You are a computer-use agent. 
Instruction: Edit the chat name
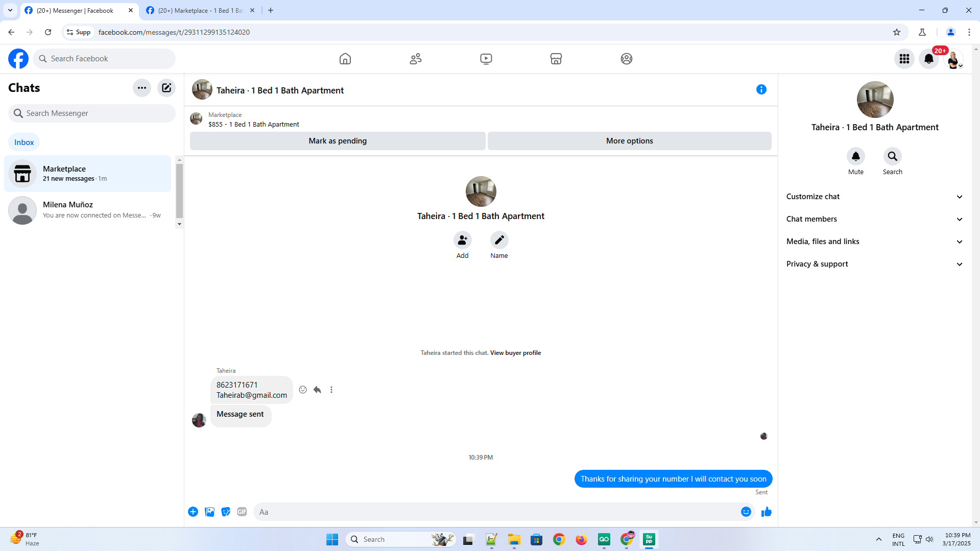[499, 240]
